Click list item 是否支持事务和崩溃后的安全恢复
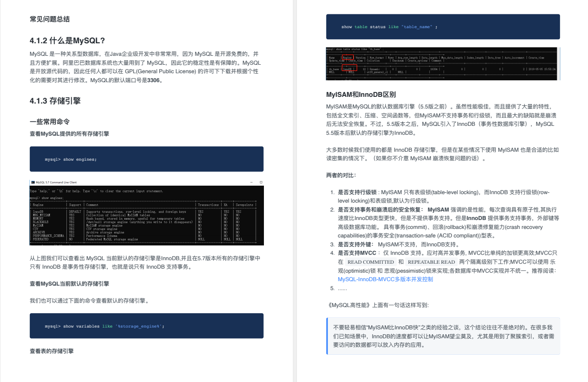588x382 pixels. pos(448,222)
